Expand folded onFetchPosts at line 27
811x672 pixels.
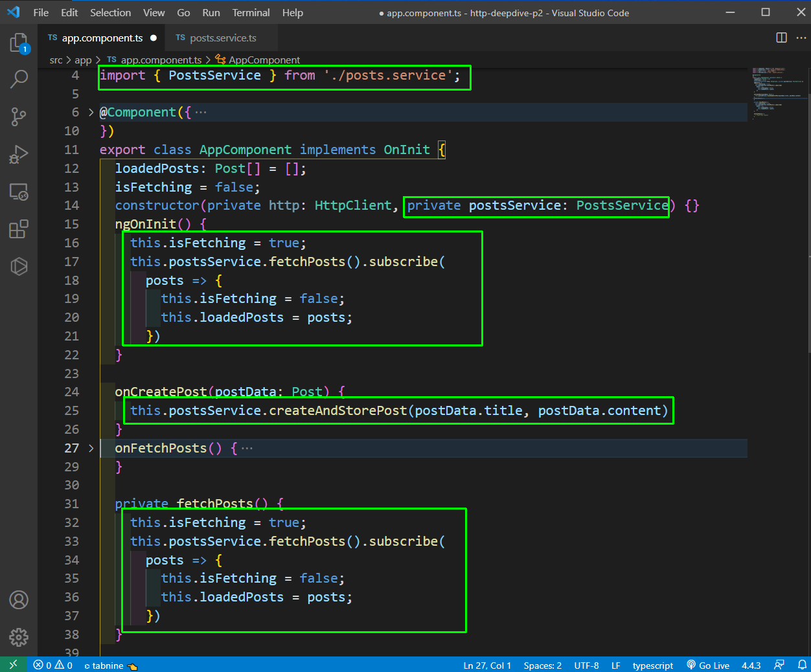[x=91, y=448]
